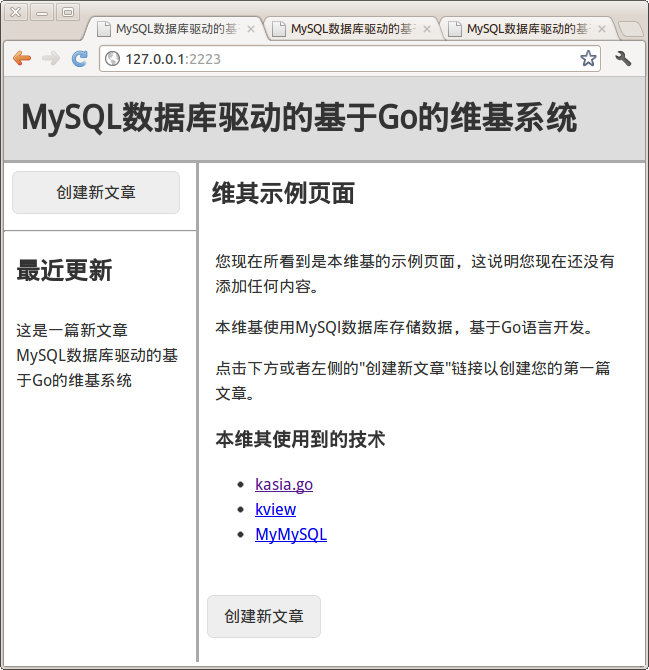Open the wrench settings menu
649x670 pixels.
point(624,59)
